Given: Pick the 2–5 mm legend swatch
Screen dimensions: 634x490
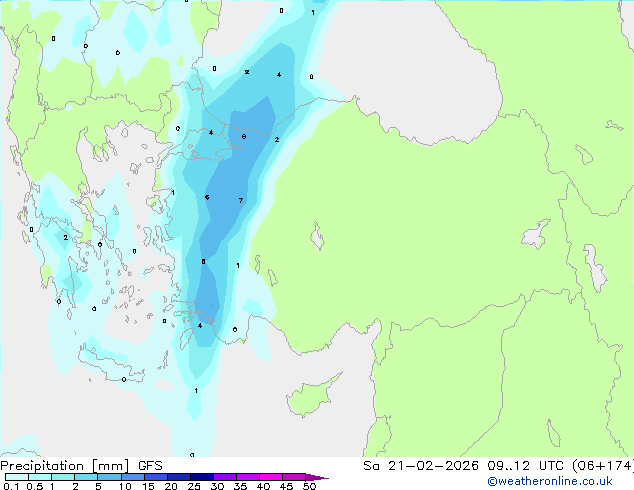Looking at the screenshot, I should 86,477.
